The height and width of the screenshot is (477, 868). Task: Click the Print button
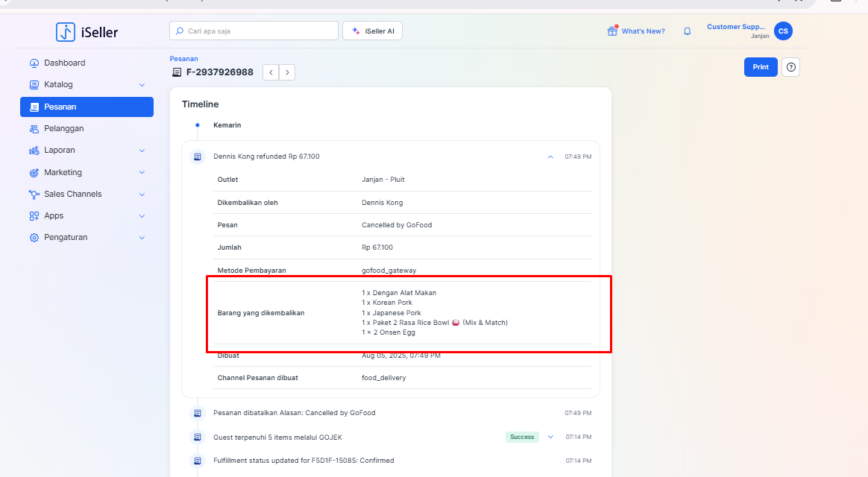click(761, 67)
